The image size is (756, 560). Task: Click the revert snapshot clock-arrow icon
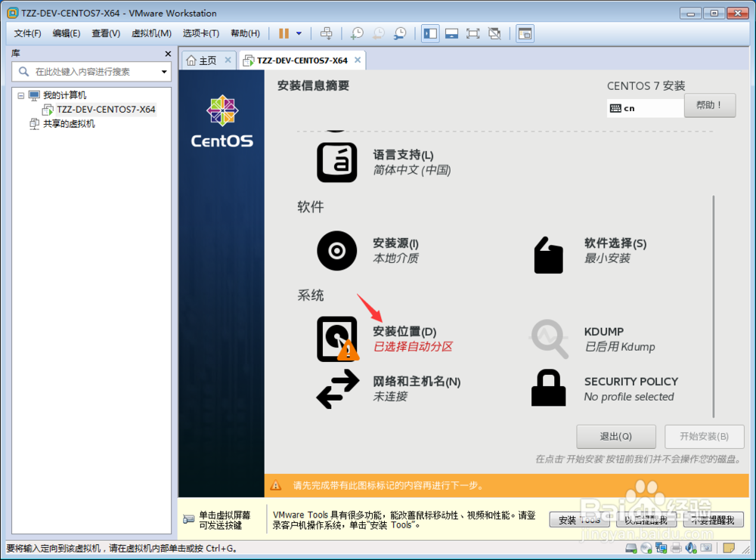(379, 33)
